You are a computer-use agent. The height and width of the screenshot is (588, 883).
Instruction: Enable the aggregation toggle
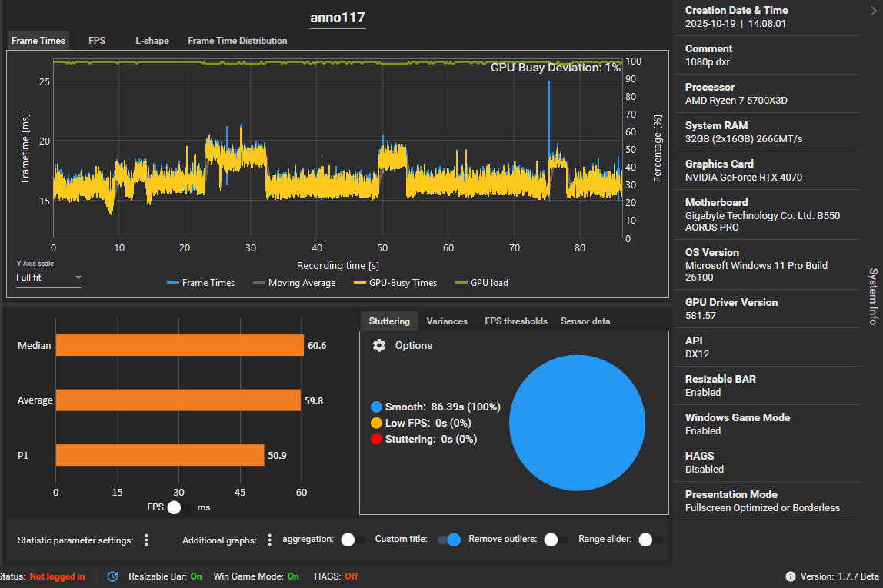tap(353, 540)
